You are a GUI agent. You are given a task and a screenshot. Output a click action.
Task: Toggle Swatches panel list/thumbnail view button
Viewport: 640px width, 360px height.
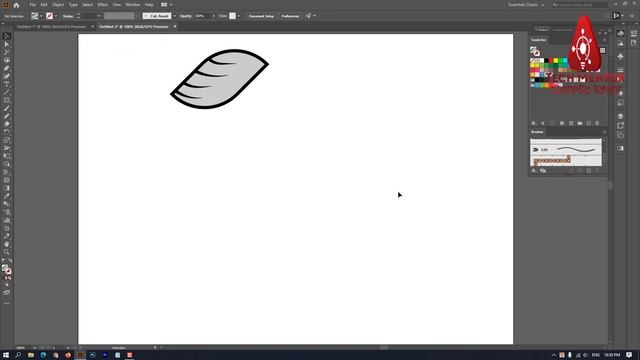click(602, 51)
